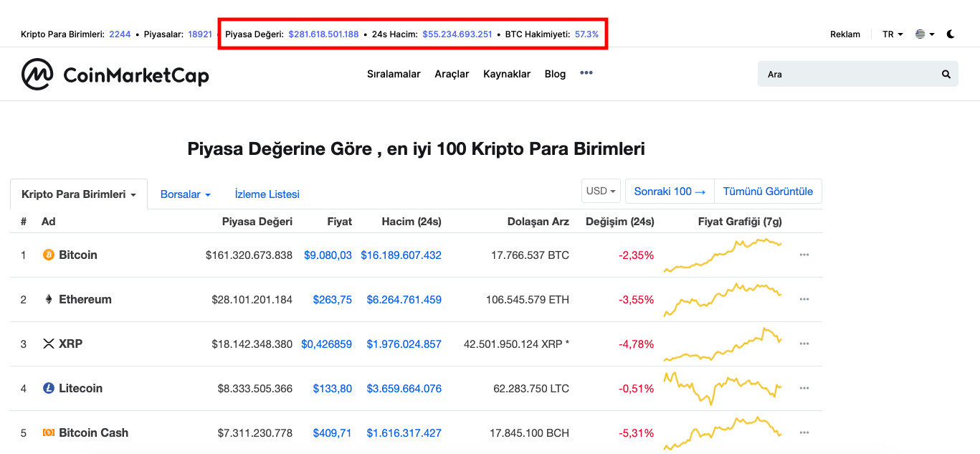Open Litecoin row three-dot options
This screenshot has width=980, height=454.
click(804, 388)
